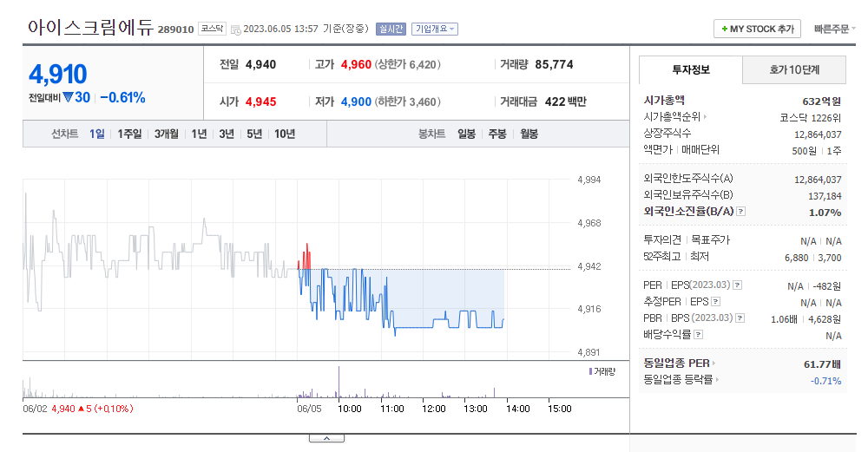This screenshot has width=868, height=452.
Task: Select the 월봉 candlestick chart
Action: click(529, 134)
